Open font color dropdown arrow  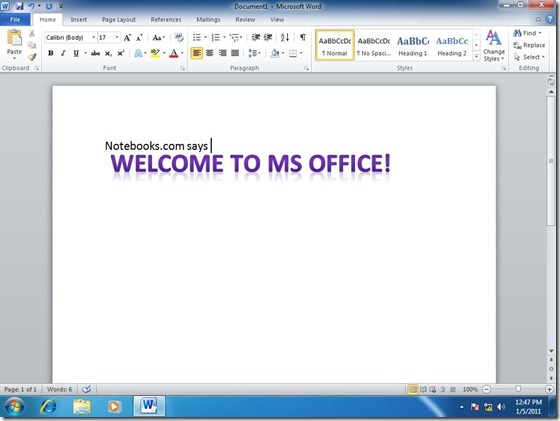(x=182, y=54)
